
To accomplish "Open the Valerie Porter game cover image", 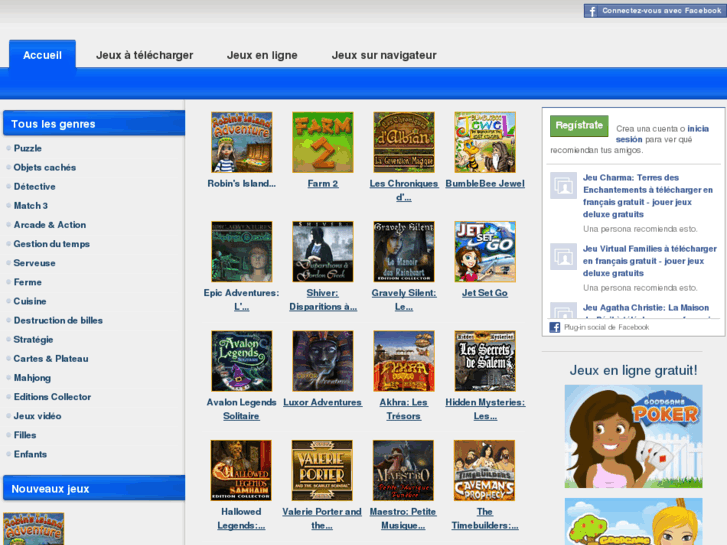I will click(x=322, y=470).
